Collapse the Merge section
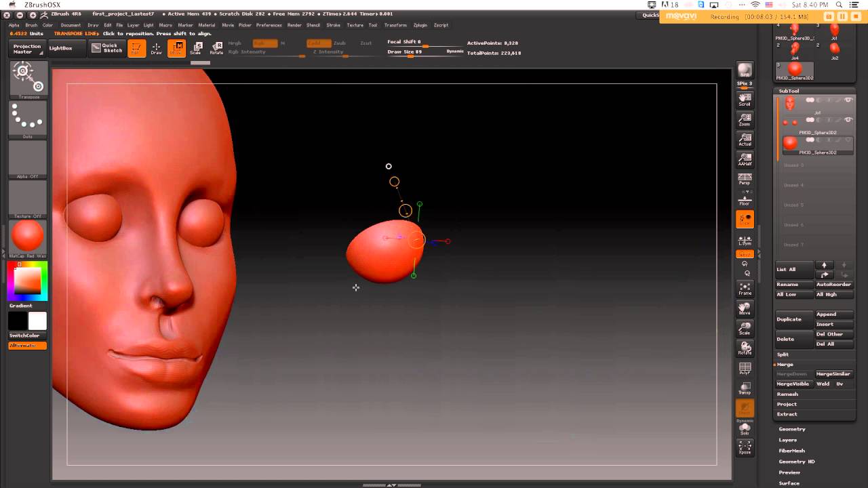 point(785,365)
